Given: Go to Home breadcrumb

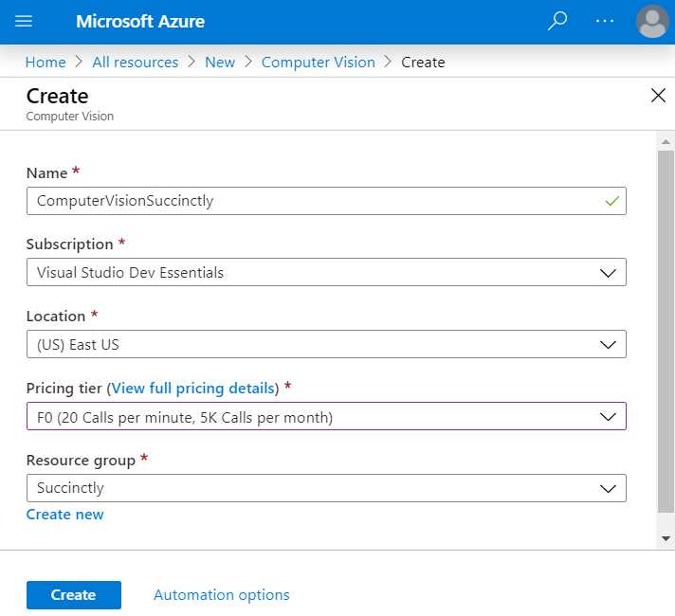Looking at the screenshot, I should click(46, 63).
